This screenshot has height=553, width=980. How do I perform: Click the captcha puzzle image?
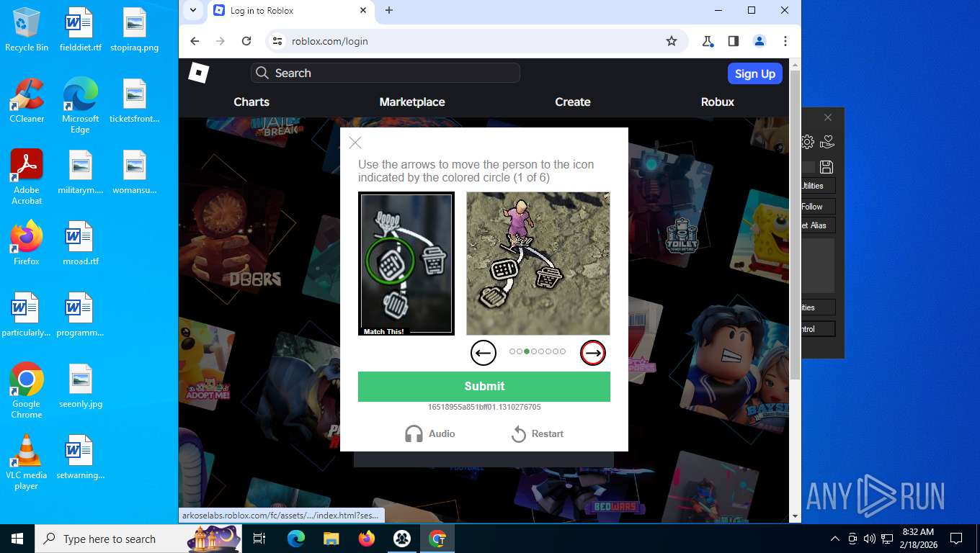pos(538,264)
